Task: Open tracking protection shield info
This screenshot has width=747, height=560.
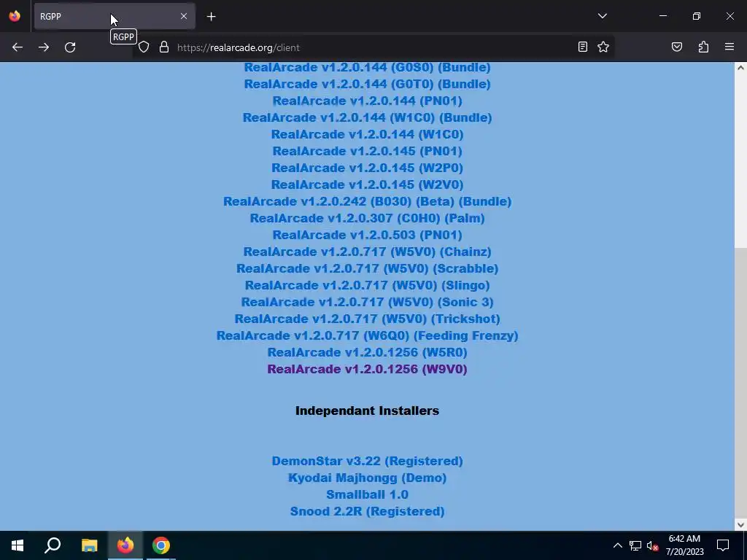Action: [x=144, y=47]
